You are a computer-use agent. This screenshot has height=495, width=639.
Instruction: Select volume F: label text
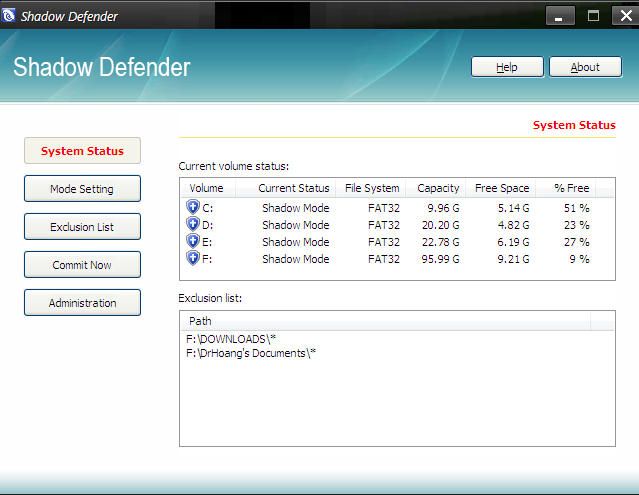207,259
